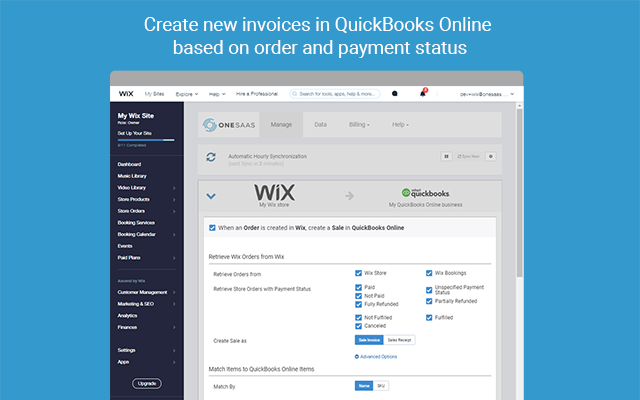This screenshot has height=400, width=640.
Task: Open My Sites in top bar
Action: [154, 94]
